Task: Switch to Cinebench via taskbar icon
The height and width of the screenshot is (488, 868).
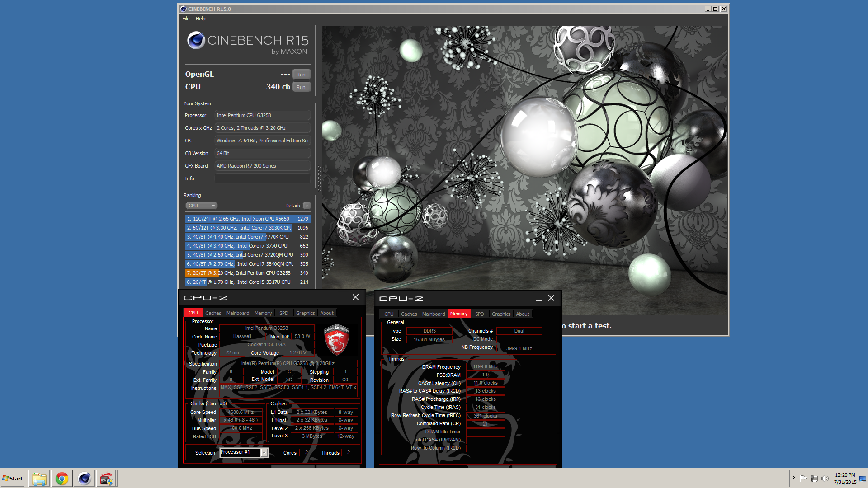Action: tap(84, 479)
